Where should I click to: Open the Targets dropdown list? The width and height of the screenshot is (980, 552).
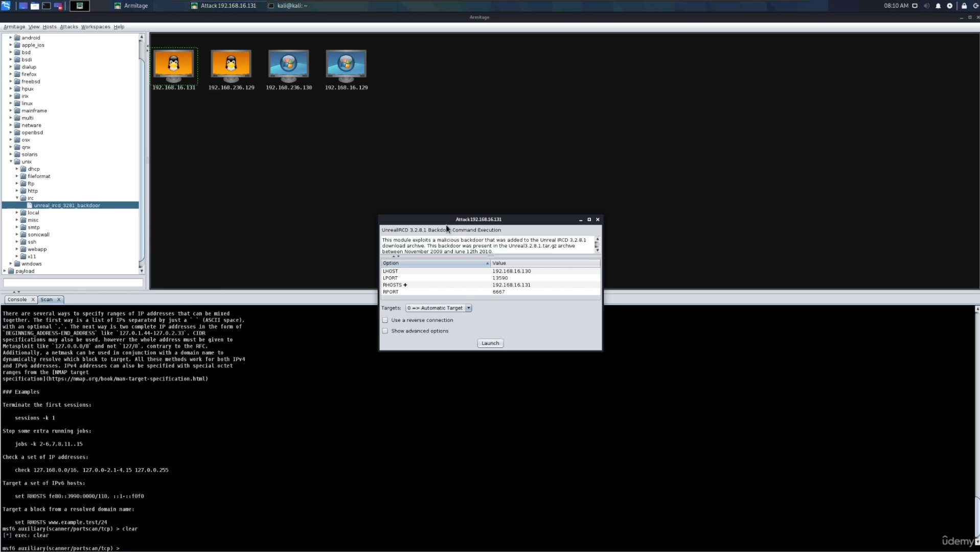[x=468, y=308]
